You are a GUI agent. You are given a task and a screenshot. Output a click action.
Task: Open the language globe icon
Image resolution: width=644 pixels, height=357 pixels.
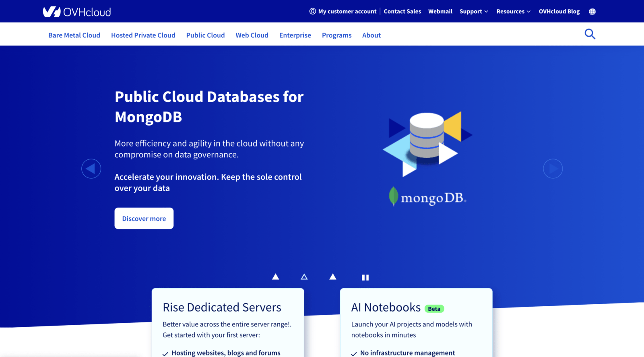click(592, 12)
